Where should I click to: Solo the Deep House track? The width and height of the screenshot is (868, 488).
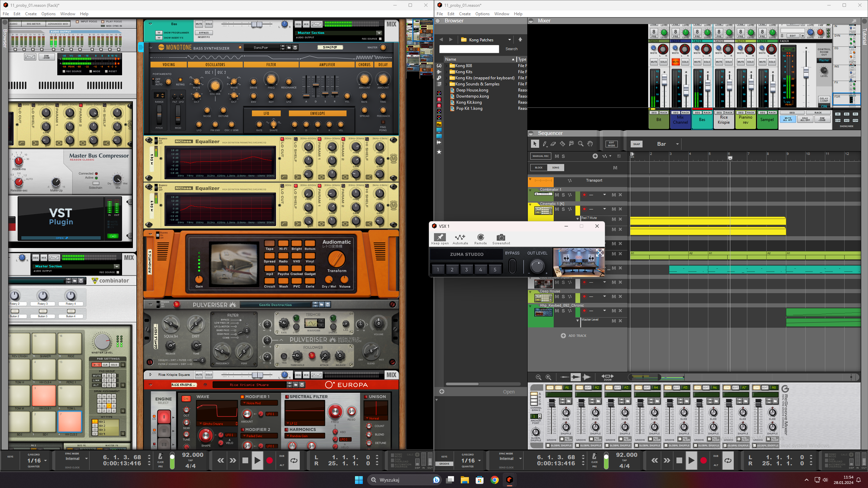(x=563, y=297)
